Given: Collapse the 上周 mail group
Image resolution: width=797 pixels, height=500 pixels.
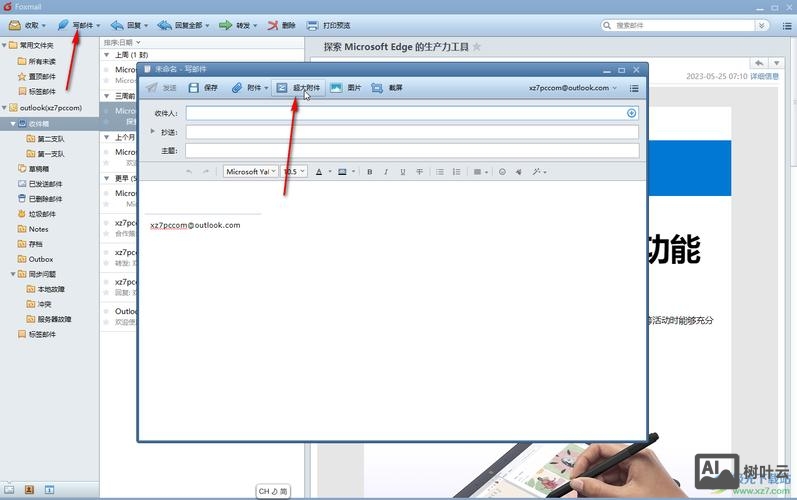Looking at the screenshot, I should pos(106,55).
